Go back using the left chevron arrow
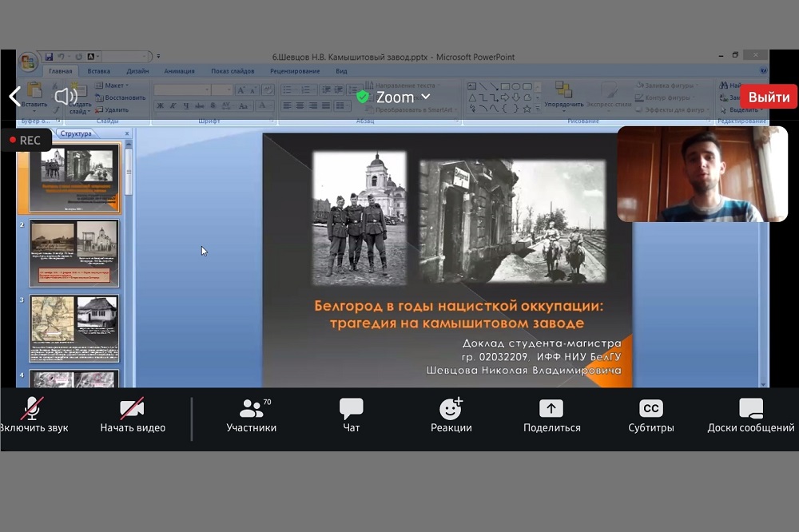Viewport: 799px width, 532px height. click(14, 97)
